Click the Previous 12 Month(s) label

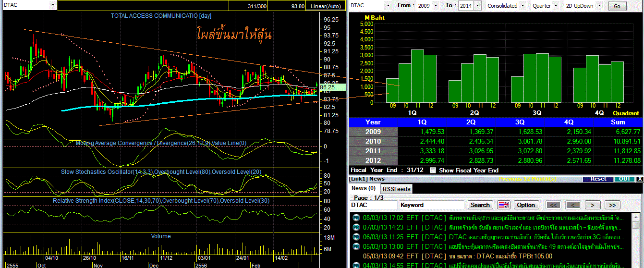click(x=528, y=179)
